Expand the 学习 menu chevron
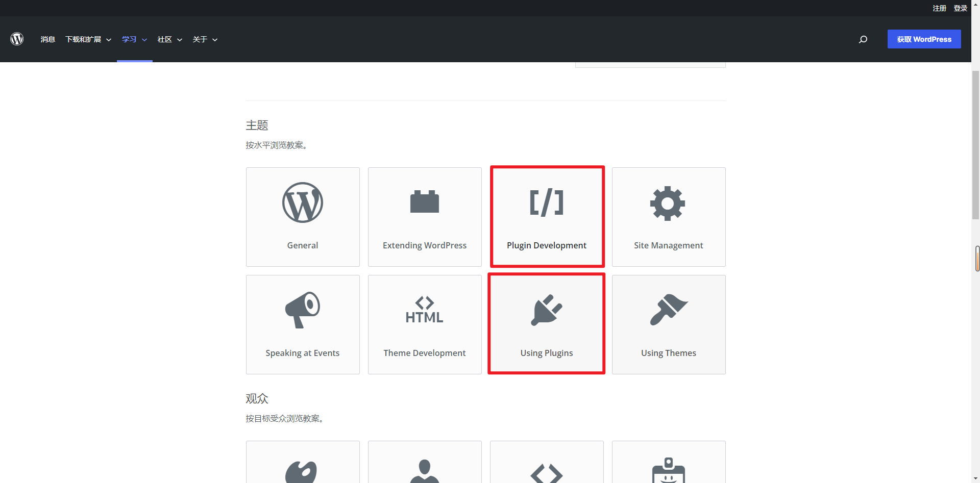 (144, 40)
